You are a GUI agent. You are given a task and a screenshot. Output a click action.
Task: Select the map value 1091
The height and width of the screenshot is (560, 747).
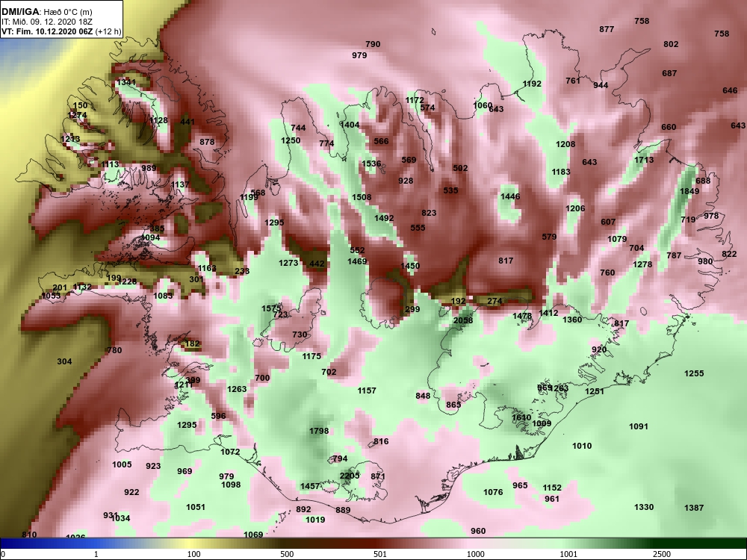click(639, 426)
